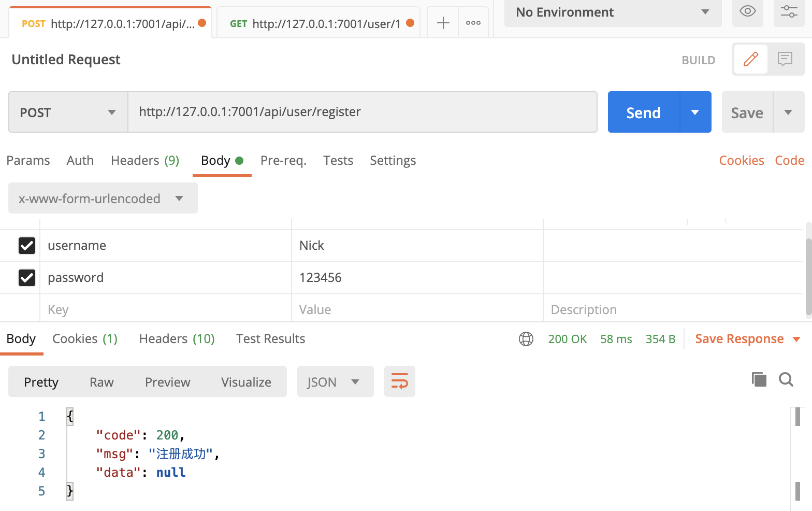Image resolution: width=812 pixels, height=511 pixels.
Task: Click the response pane vertical scrollbar
Action: (x=798, y=454)
